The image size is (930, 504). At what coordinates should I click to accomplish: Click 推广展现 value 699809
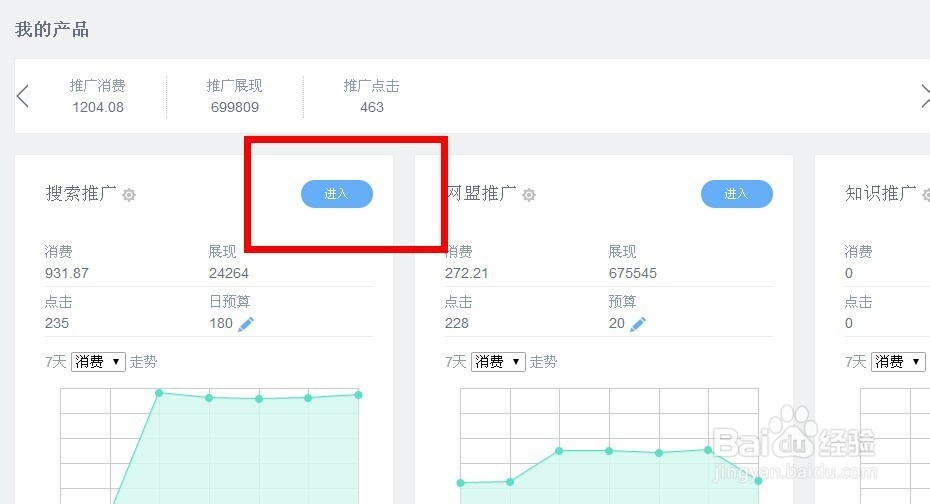tap(235, 107)
